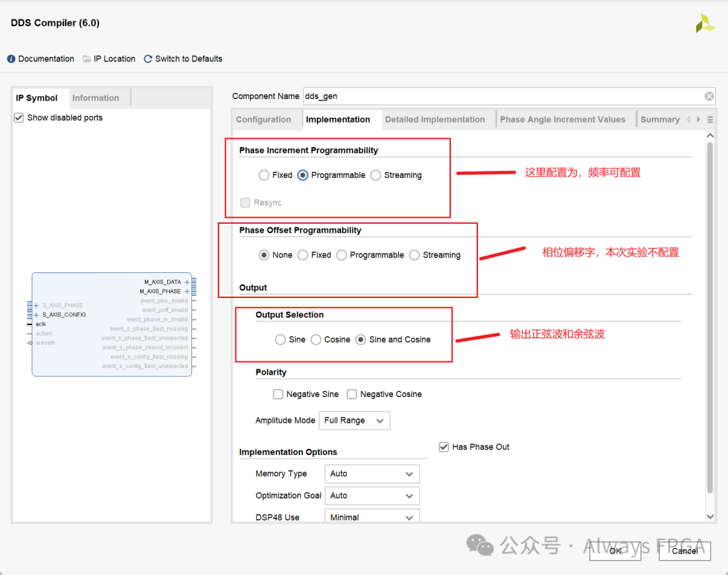Click event_s_phase_tlast_missing port label
Screen dimensions: 728x575
coord(148,329)
